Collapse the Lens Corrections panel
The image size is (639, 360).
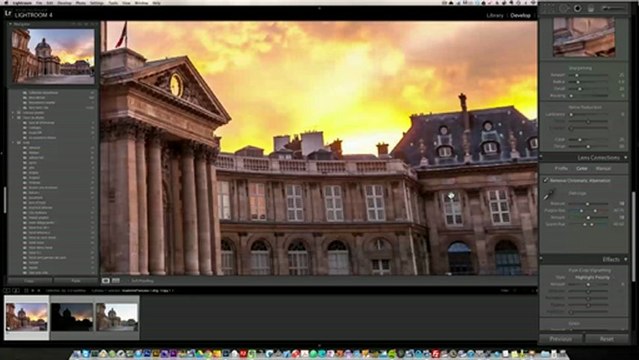(x=626, y=157)
